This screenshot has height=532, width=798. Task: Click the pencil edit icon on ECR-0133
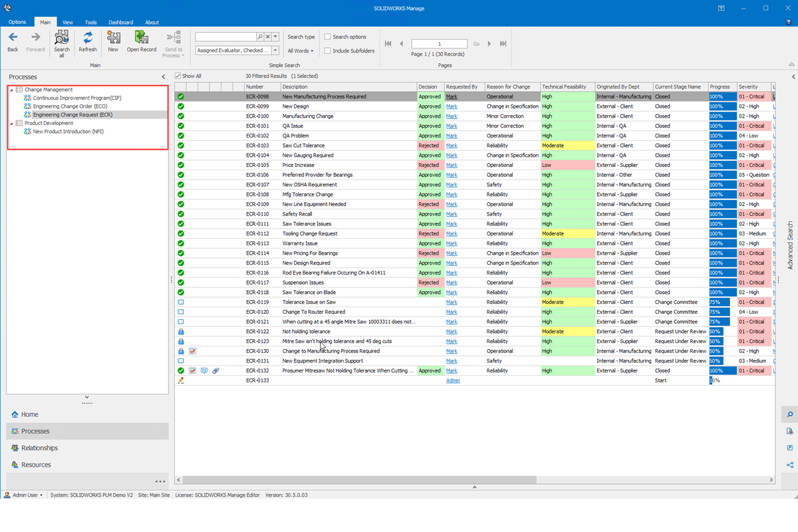pyautogui.click(x=181, y=380)
